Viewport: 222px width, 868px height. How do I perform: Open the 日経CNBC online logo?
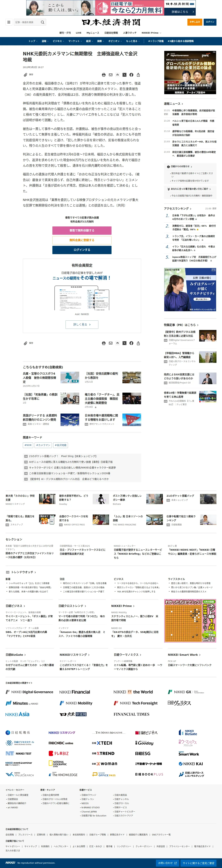(61, 743)
